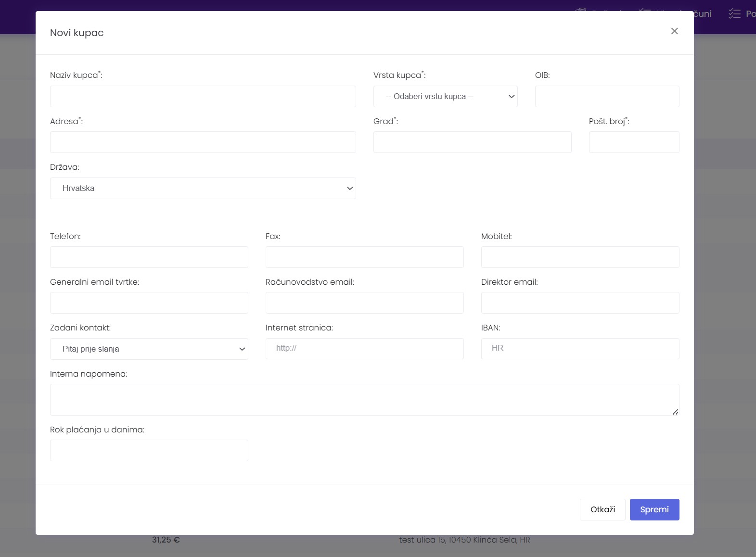Click the Otkaži button
The height and width of the screenshot is (557, 756).
[x=602, y=509]
